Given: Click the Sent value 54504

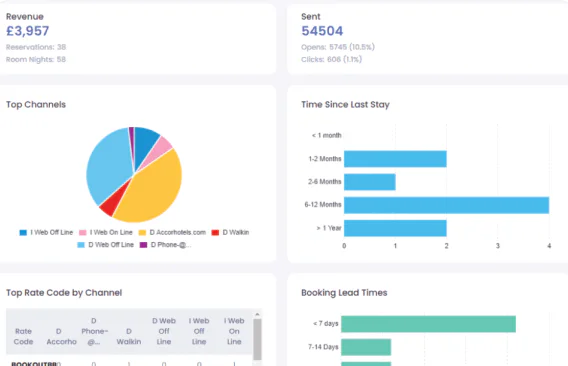Looking at the screenshot, I should (322, 31).
